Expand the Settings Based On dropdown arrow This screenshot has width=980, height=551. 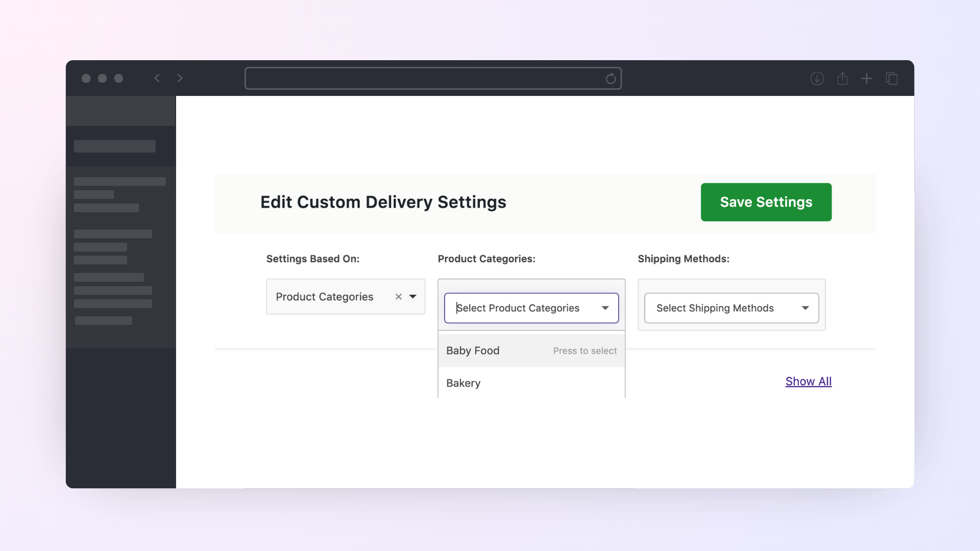coord(413,296)
